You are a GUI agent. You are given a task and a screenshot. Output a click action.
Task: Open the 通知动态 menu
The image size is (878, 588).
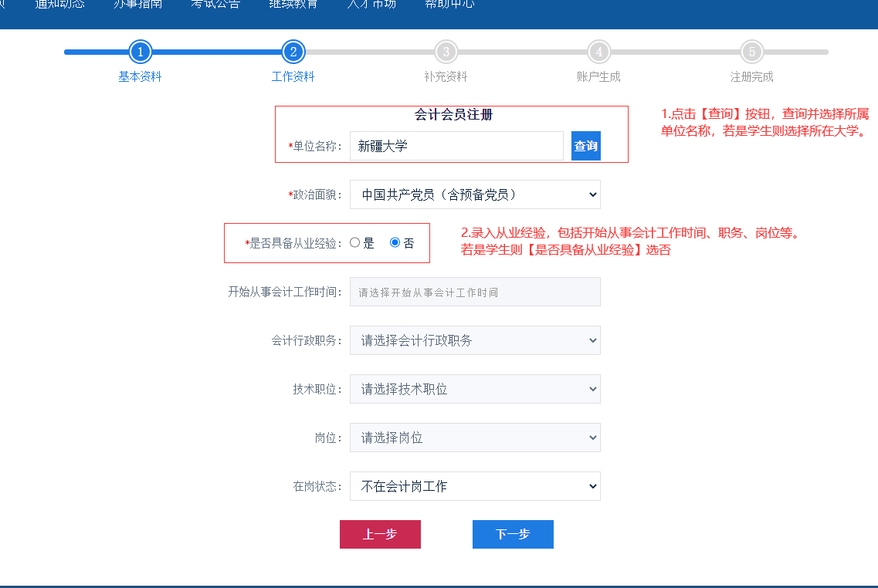tap(59, 5)
